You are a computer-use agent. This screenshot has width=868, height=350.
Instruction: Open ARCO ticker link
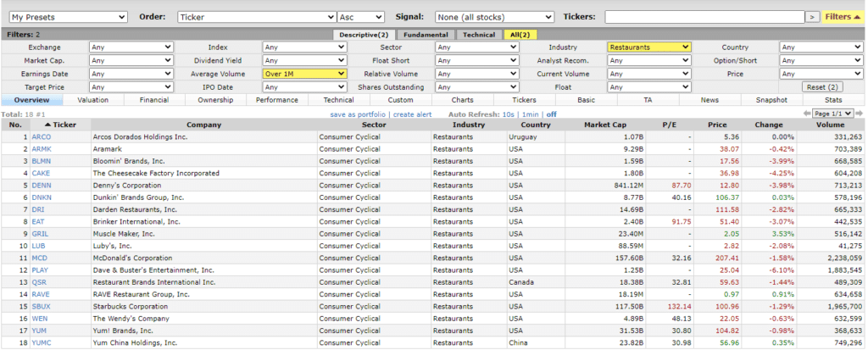pyautogui.click(x=41, y=136)
